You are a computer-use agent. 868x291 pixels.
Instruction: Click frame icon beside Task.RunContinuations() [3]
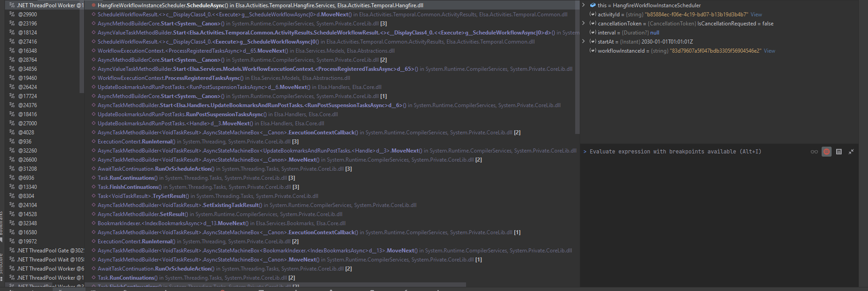93,178
